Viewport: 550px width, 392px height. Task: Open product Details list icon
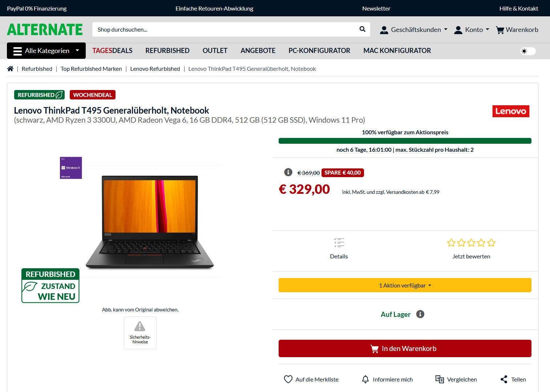point(339,242)
